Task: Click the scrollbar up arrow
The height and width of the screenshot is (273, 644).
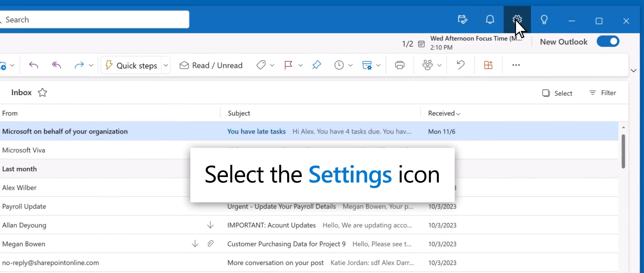Action: click(x=623, y=127)
